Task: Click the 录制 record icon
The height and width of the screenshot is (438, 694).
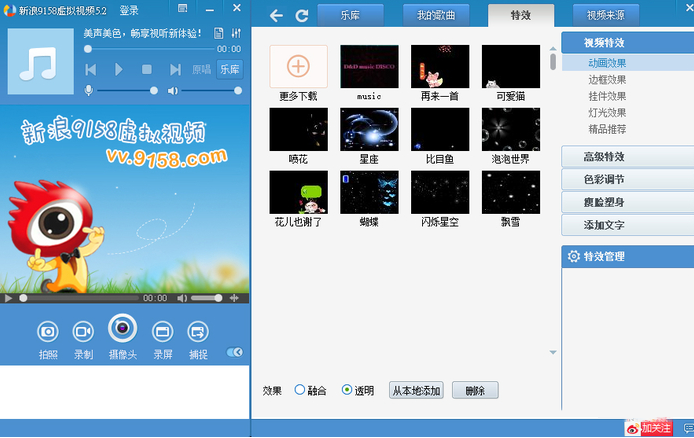Action: coord(83,331)
